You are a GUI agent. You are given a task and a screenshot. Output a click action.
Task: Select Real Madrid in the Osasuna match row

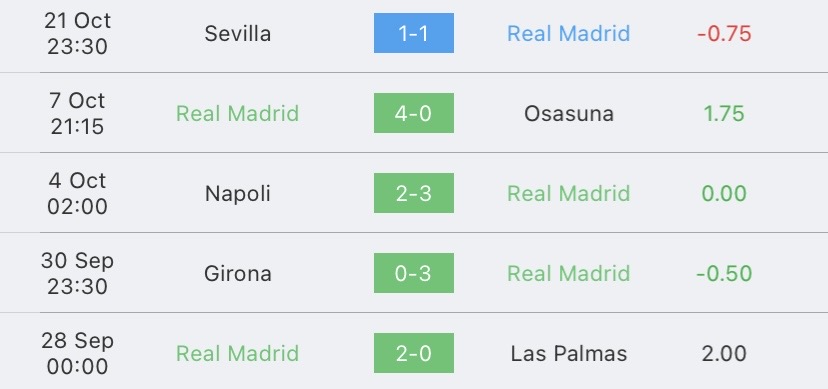point(238,113)
